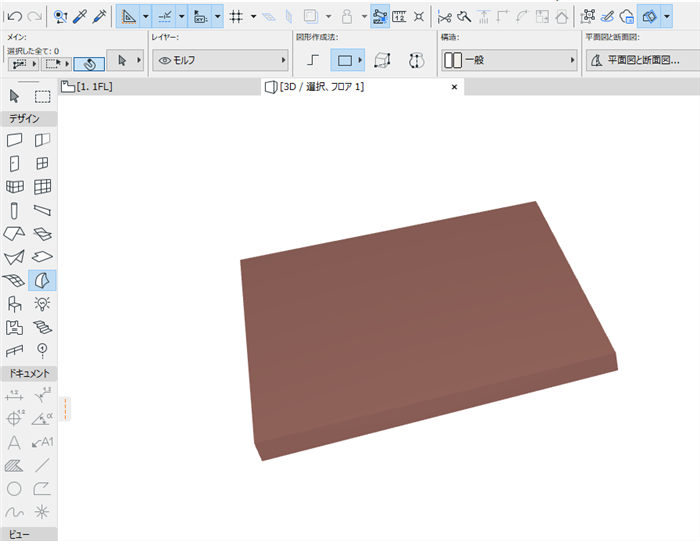Open the trace reference dropdown arrow
Viewport: 700px width, 541px height.
click(x=329, y=17)
